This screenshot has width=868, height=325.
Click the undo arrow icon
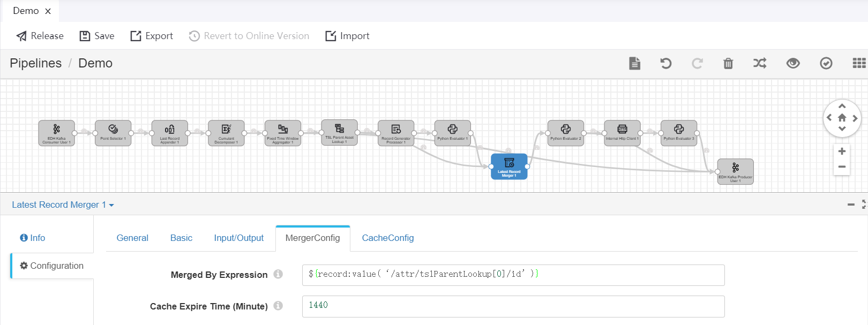pyautogui.click(x=665, y=64)
